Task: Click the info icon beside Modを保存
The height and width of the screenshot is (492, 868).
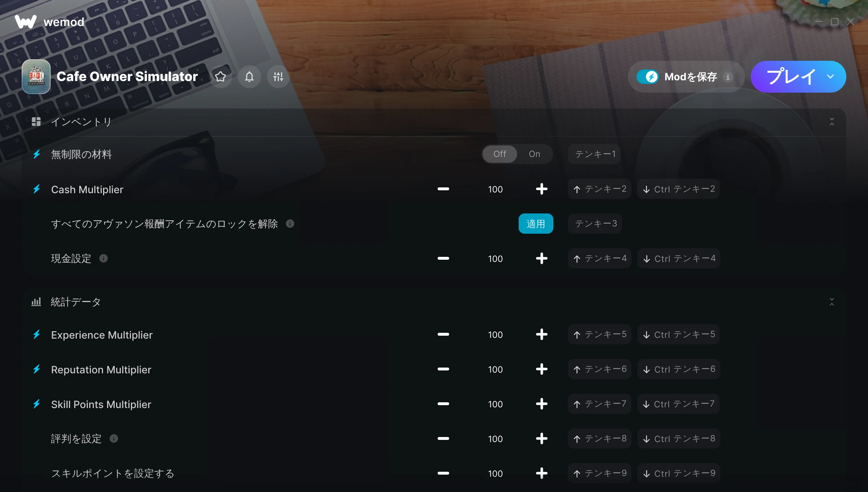Action: point(728,77)
